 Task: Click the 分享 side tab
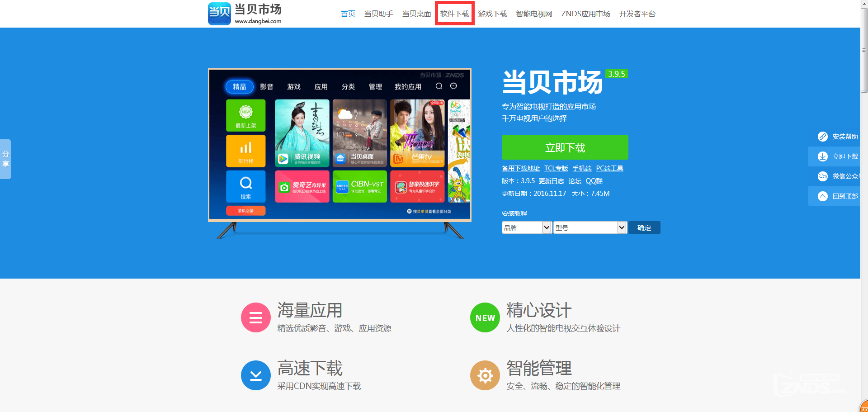[x=5, y=159]
